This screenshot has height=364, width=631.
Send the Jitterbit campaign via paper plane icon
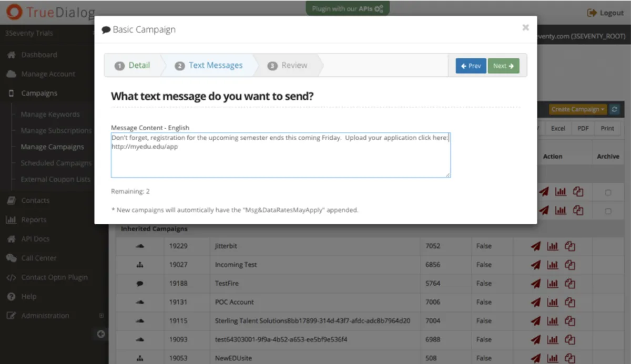[535, 246]
